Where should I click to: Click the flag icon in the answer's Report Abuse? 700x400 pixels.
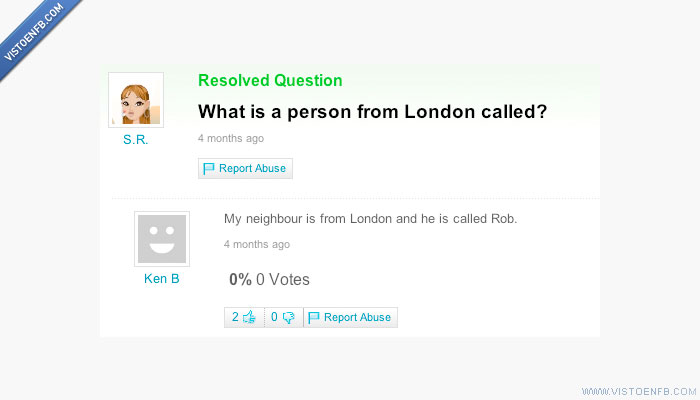pyautogui.click(x=314, y=317)
